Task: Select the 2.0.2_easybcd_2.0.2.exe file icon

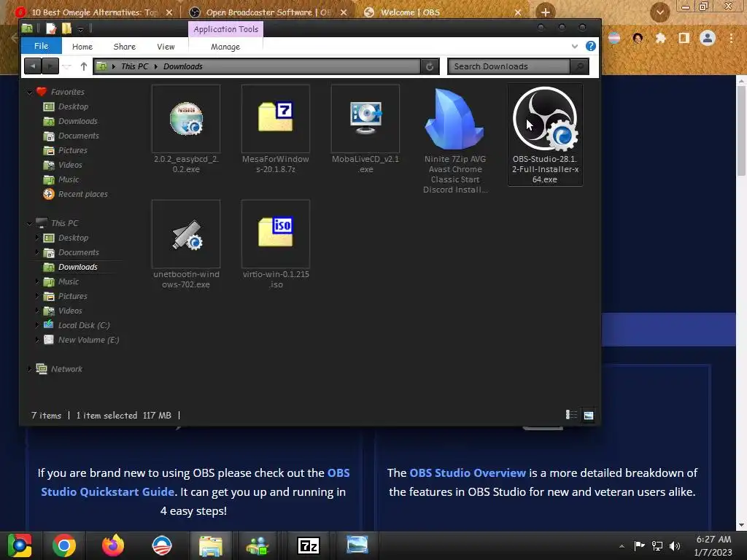Action: click(186, 119)
